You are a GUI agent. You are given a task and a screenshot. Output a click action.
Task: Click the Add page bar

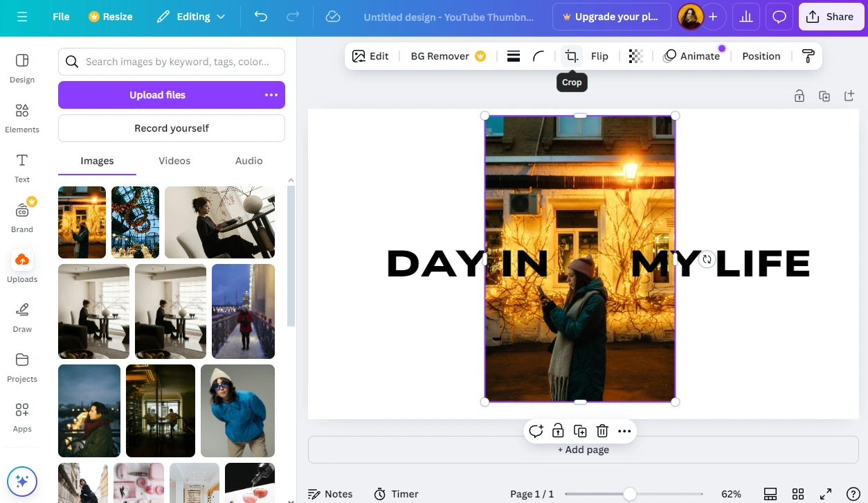tap(584, 450)
